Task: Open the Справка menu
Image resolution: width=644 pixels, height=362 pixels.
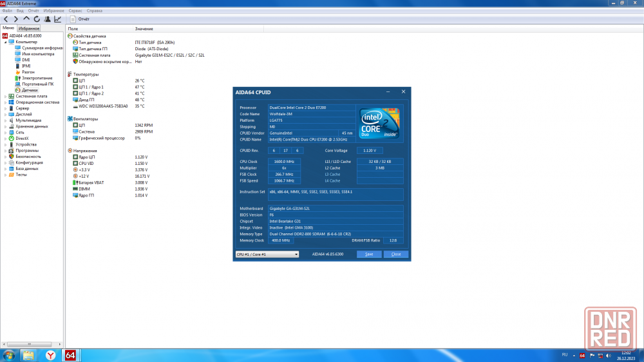Action: [95, 11]
